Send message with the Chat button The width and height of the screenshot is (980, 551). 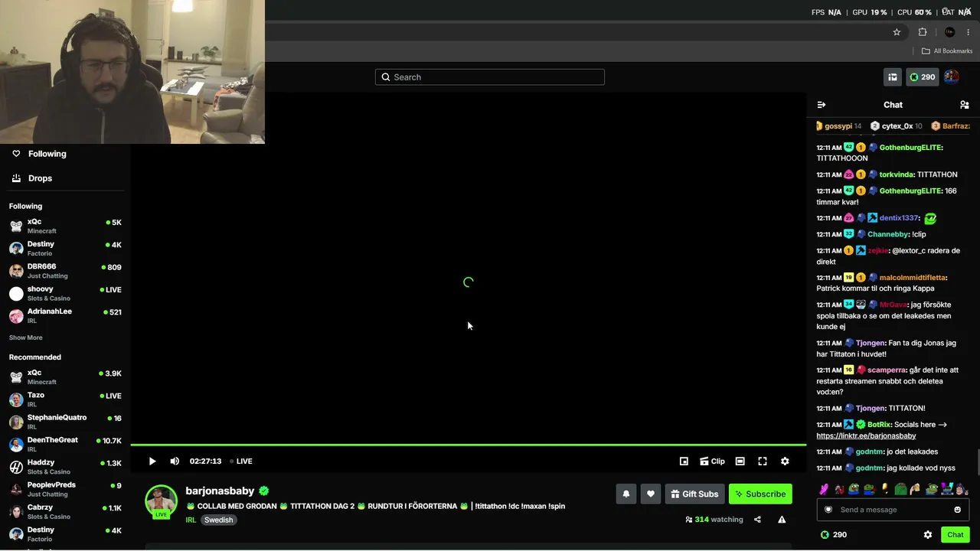click(955, 535)
